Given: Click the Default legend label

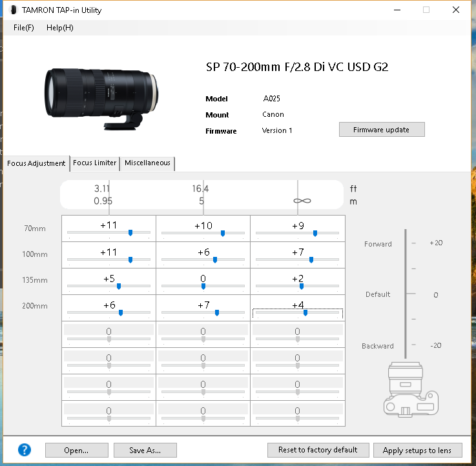Looking at the screenshot, I should pos(378,294).
